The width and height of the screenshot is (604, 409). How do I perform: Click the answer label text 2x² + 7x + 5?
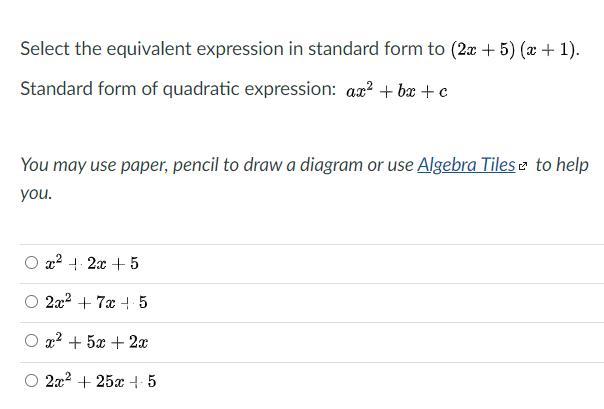coord(96,302)
